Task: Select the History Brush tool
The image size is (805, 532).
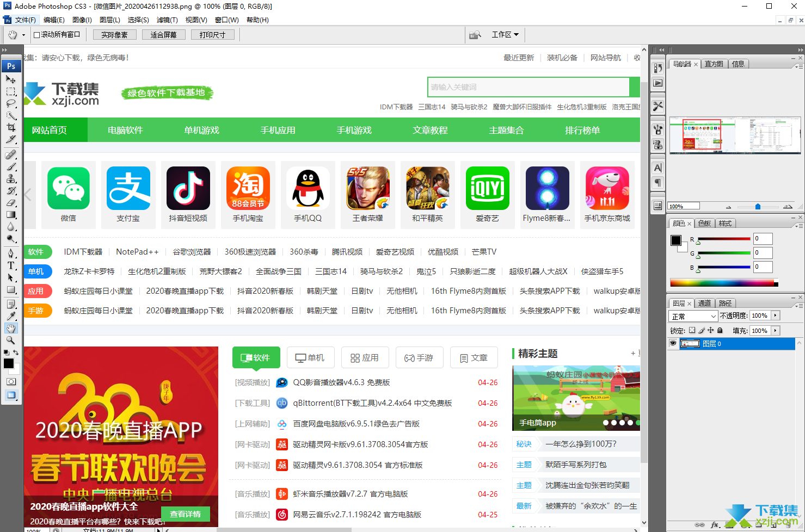Action: pyautogui.click(x=11, y=191)
